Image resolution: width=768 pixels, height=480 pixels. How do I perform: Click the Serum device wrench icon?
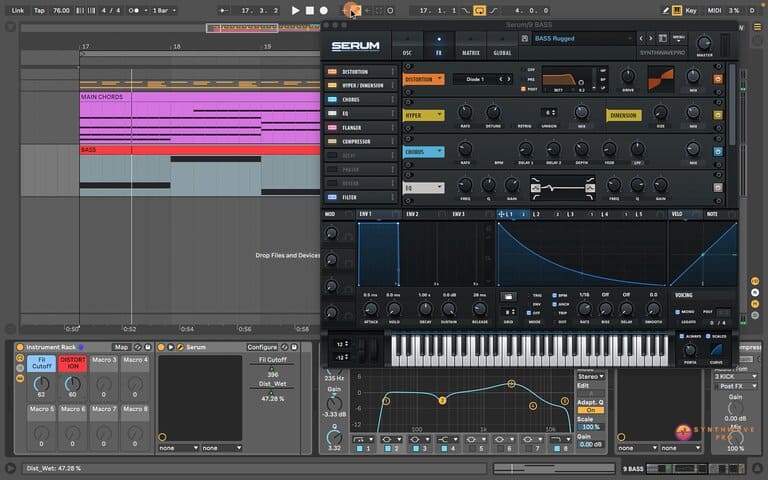180,347
